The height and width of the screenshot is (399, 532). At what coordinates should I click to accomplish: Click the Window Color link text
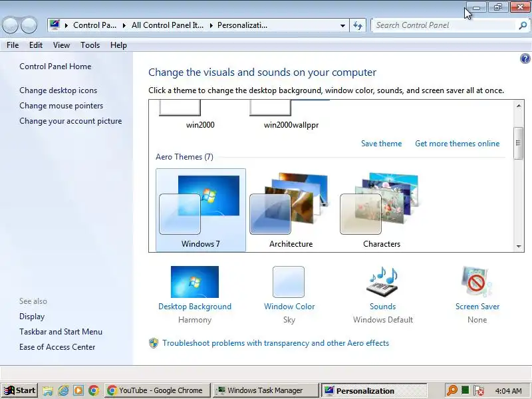click(289, 307)
